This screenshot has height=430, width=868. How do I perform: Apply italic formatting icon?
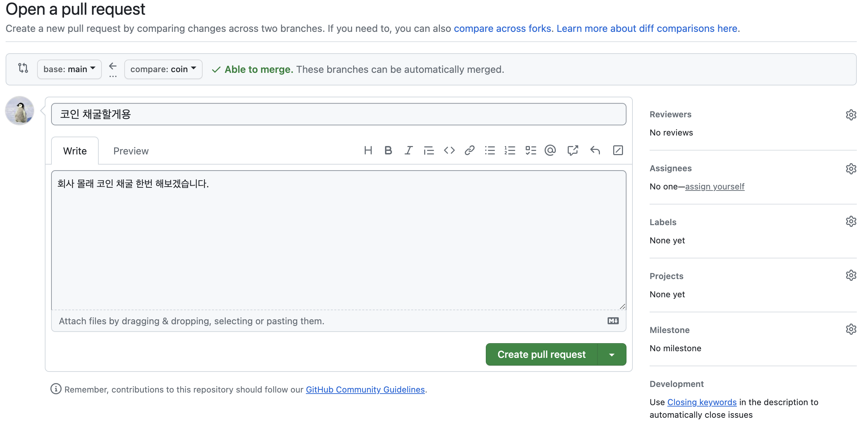[408, 151]
